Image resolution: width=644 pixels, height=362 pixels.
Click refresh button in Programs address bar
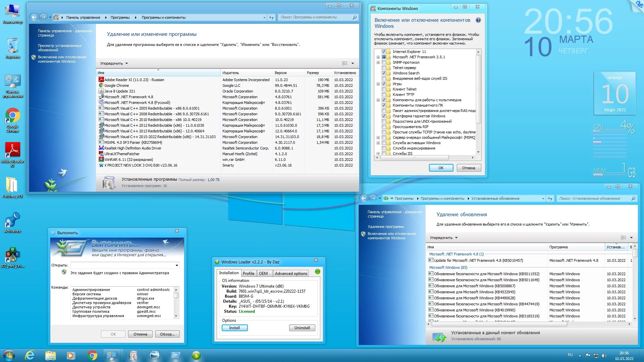point(271,17)
